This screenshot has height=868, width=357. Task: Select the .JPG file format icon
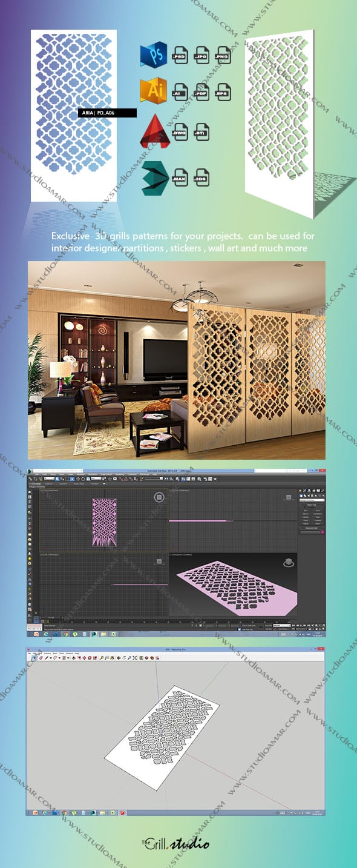tap(202, 56)
